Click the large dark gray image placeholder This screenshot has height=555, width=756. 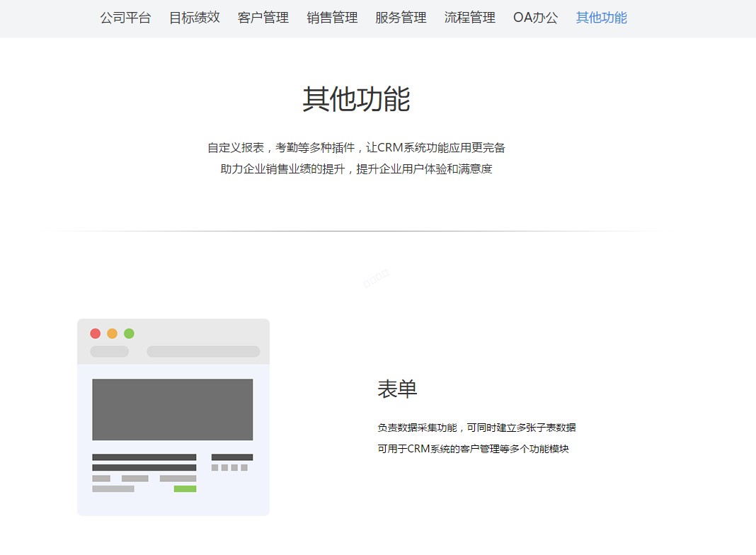click(173, 409)
